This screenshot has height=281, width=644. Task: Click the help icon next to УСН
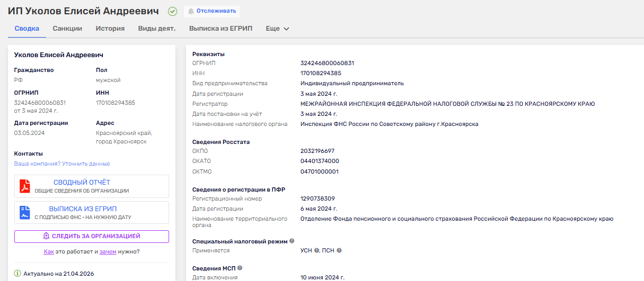(x=316, y=251)
